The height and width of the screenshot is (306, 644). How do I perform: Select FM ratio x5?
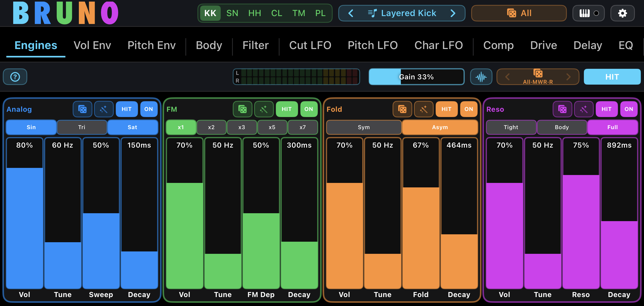[272, 127]
